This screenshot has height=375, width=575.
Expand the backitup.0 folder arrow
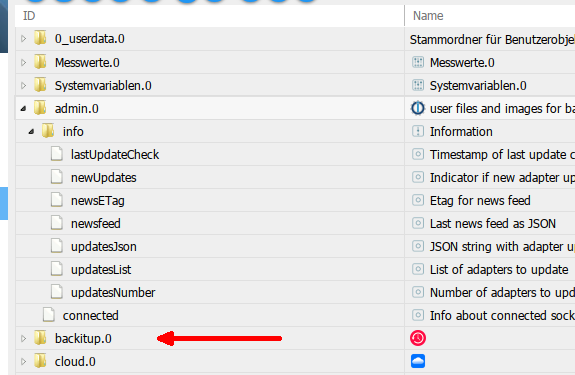tap(23, 338)
